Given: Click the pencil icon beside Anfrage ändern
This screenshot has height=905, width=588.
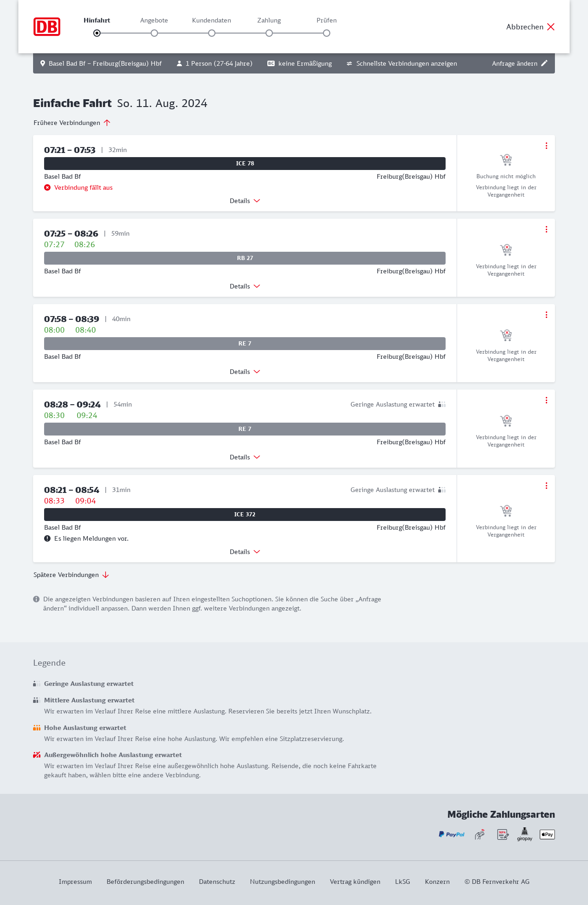Looking at the screenshot, I should tap(544, 63).
